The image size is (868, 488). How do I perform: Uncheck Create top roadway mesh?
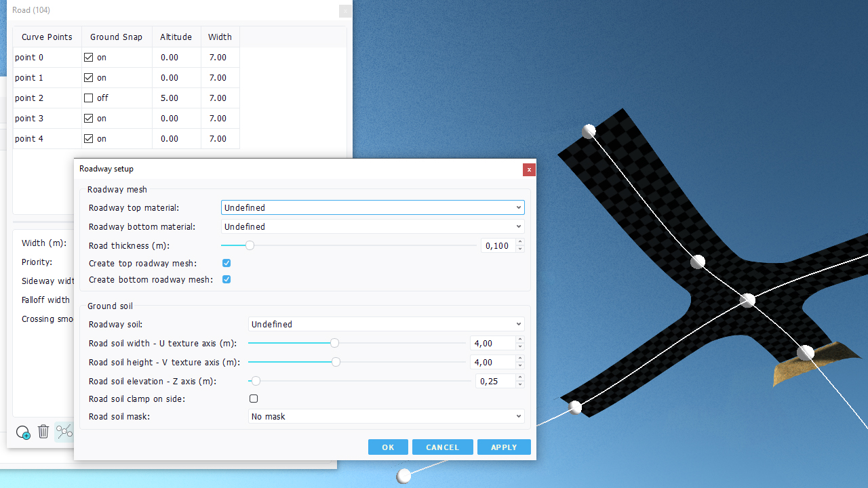226,263
